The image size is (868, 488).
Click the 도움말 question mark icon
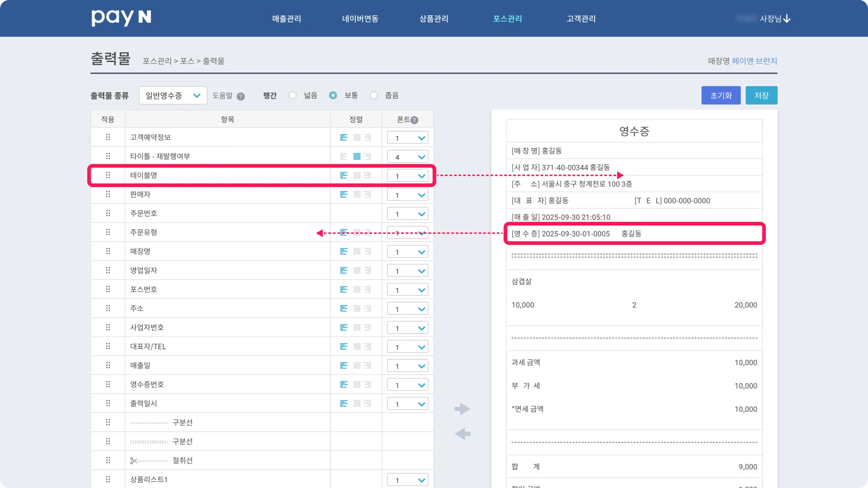click(x=241, y=96)
